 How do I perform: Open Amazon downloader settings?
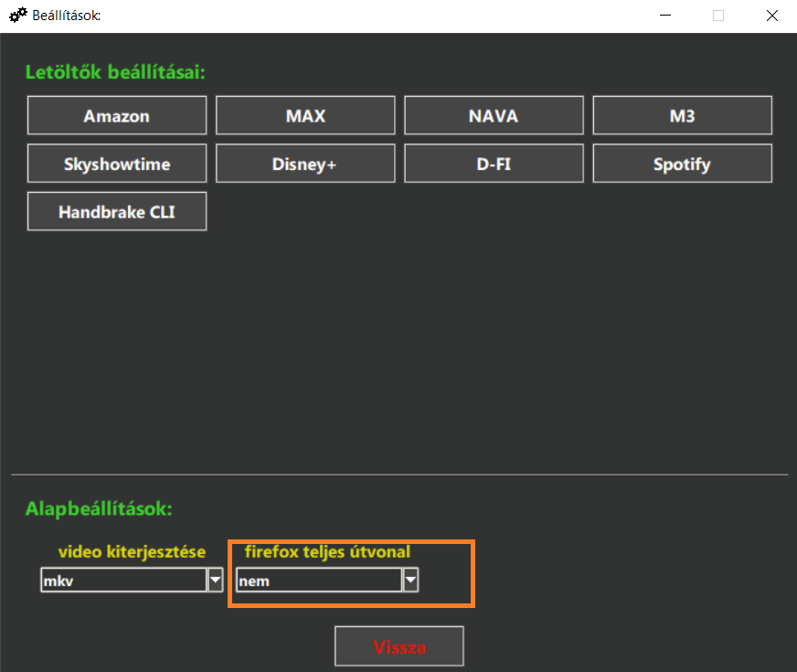coord(117,115)
